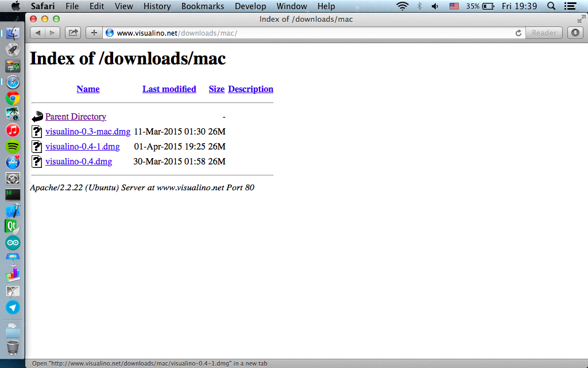Show downloads with the download arrow button

click(575, 33)
